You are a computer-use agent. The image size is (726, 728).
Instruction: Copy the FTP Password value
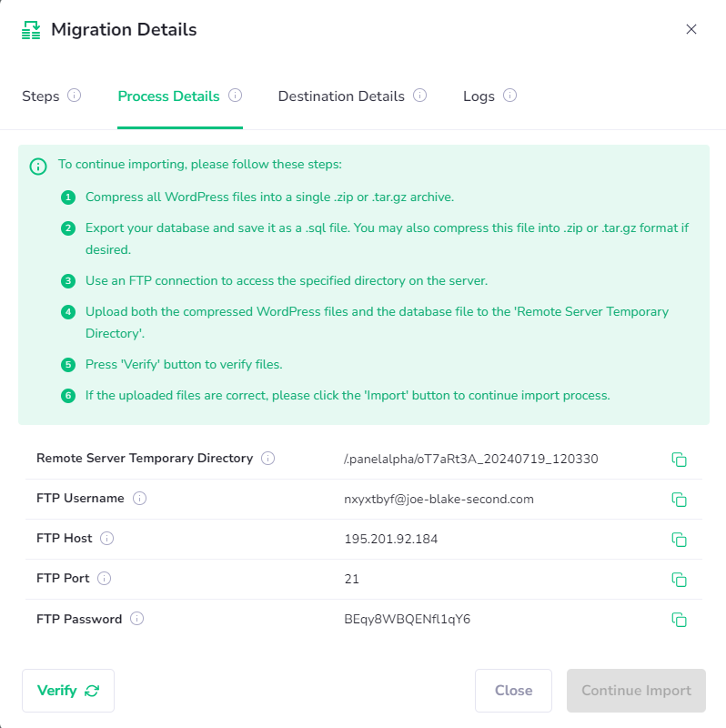tap(679, 619)
